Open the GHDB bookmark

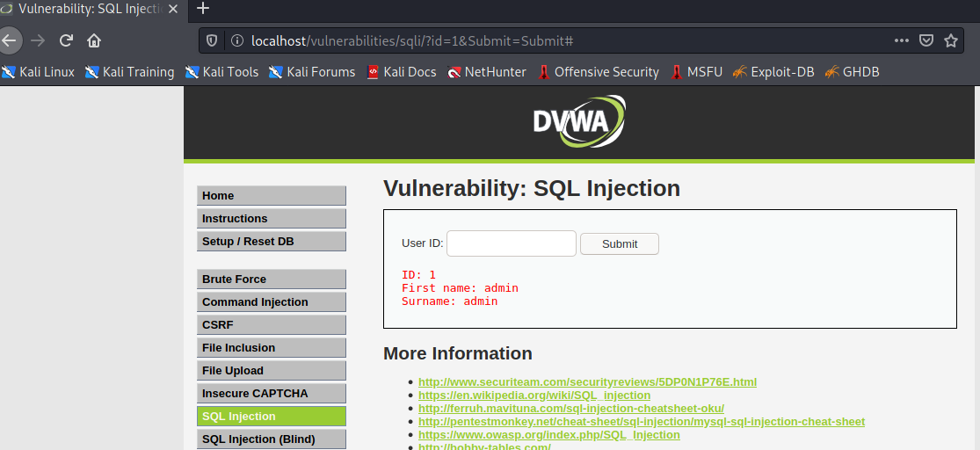pos(852,72)
